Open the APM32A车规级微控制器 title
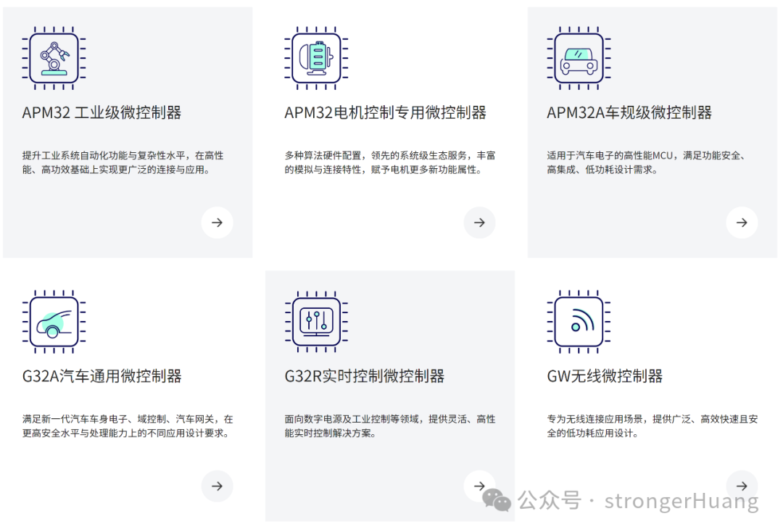 pyautogui.click(x=629, y=113)
